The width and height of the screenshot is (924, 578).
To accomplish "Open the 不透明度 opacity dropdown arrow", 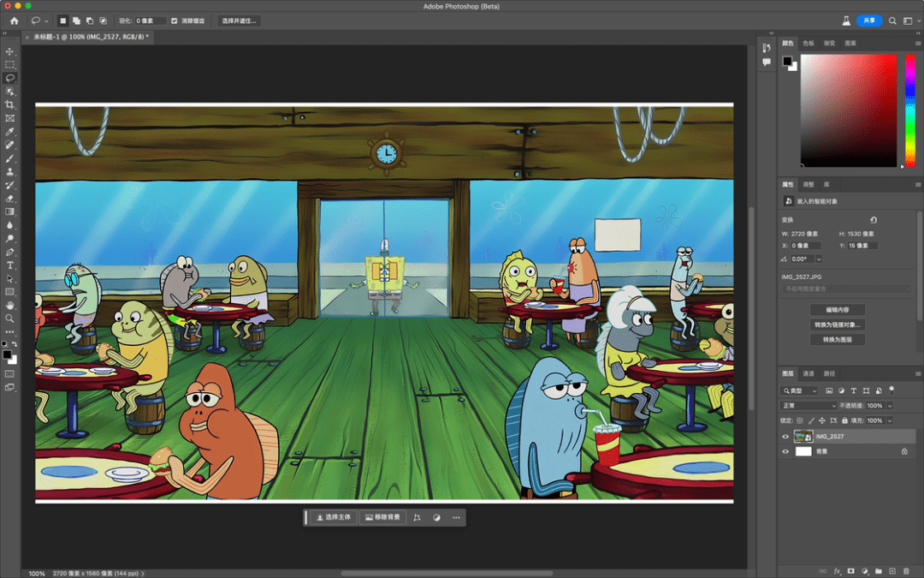I will [890, 406].
